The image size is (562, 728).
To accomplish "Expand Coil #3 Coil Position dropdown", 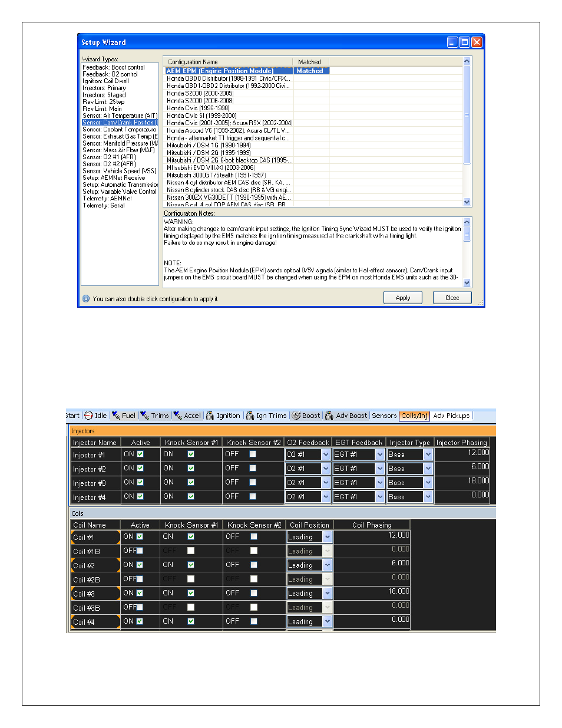I will pyautogui.click(x=328, y=594).
